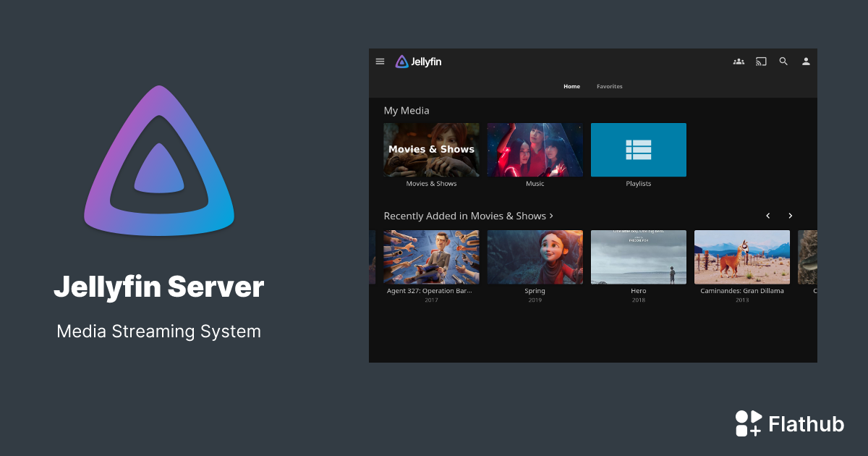The image size is (868, 456).
Task: Start casting with the Cast icon
Action: click(x=760, y=62)
